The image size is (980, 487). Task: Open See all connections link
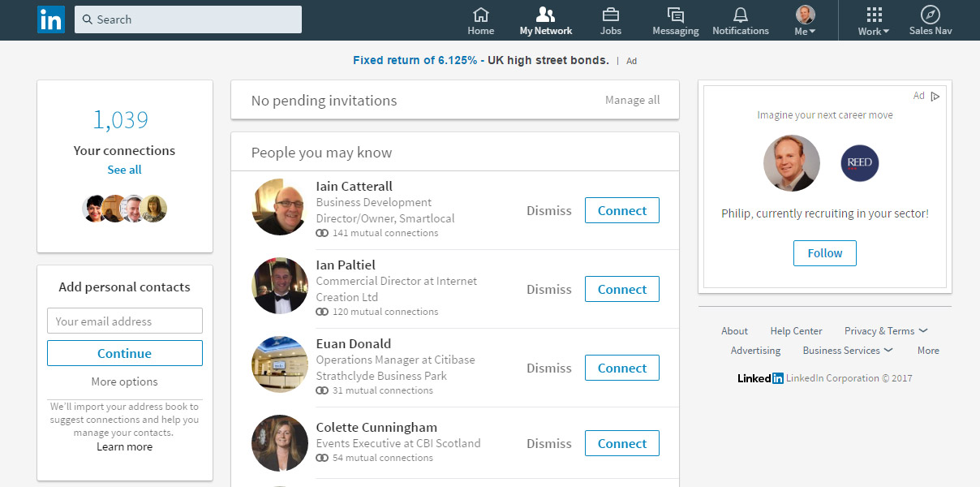(x=124, y=169)
